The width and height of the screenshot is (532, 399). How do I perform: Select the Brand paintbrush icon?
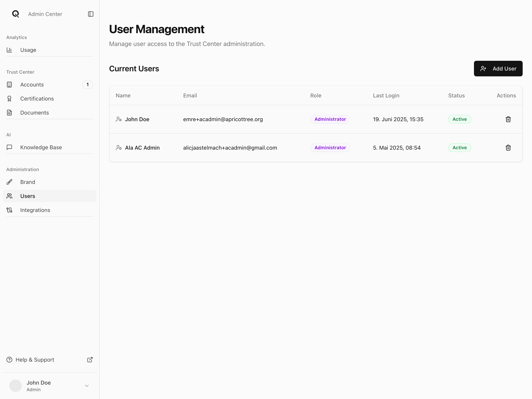(x=9, y=182)
